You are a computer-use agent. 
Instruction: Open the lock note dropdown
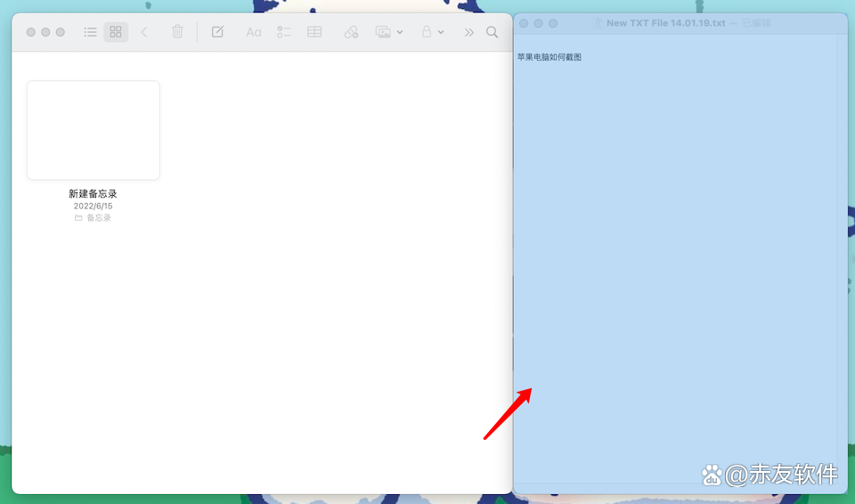432,32
